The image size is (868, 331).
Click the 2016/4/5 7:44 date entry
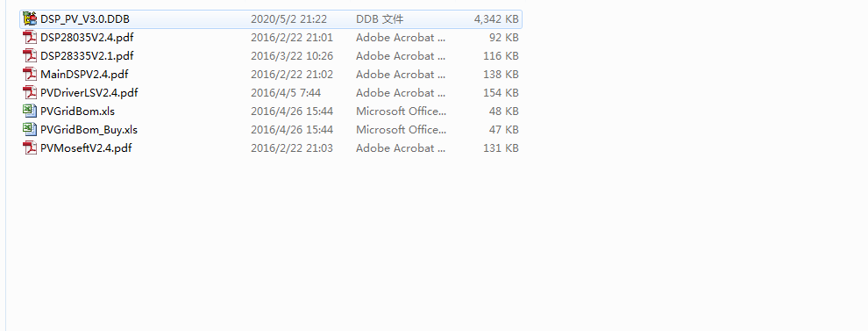point(286,92)
